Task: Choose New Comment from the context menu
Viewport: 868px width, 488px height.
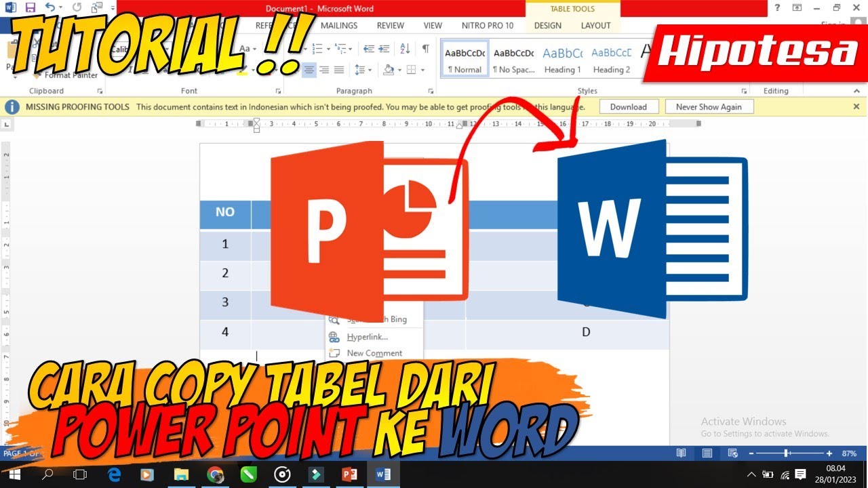Action: 374,353
